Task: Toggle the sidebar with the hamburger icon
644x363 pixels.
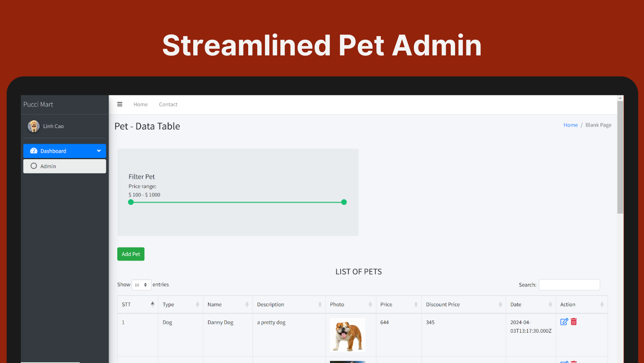Action: [120, 104]
